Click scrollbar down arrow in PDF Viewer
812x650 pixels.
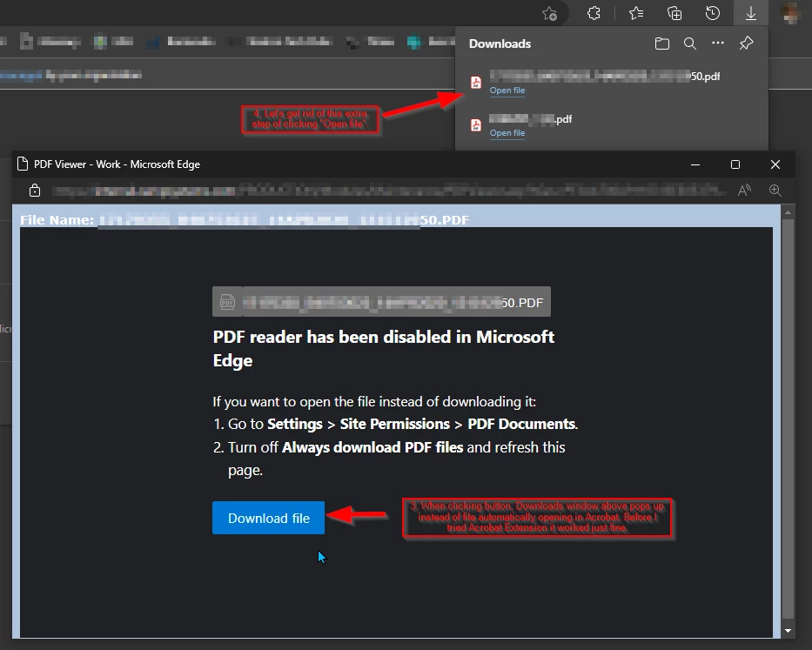(x=788, y=631)
